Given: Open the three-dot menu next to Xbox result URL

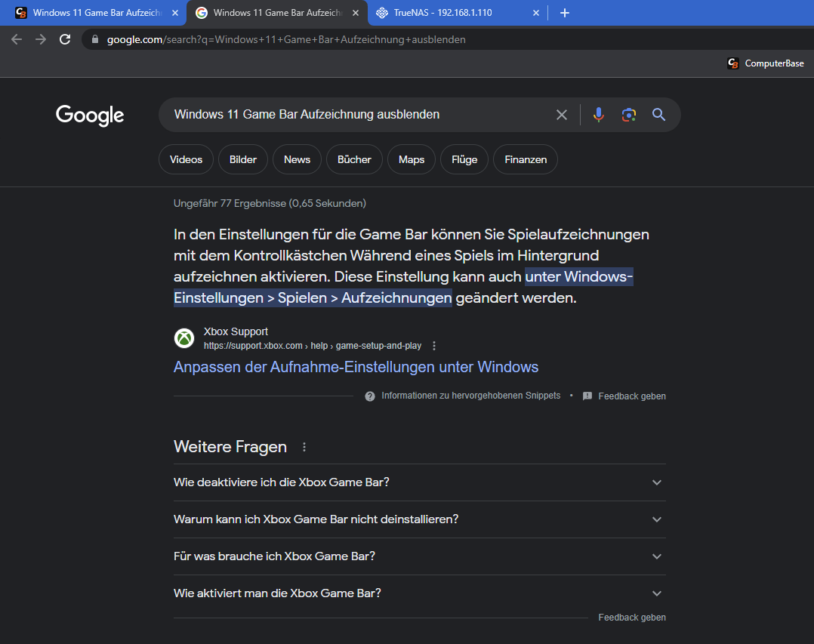Looking at the screenshot, I should coord(434,346).
